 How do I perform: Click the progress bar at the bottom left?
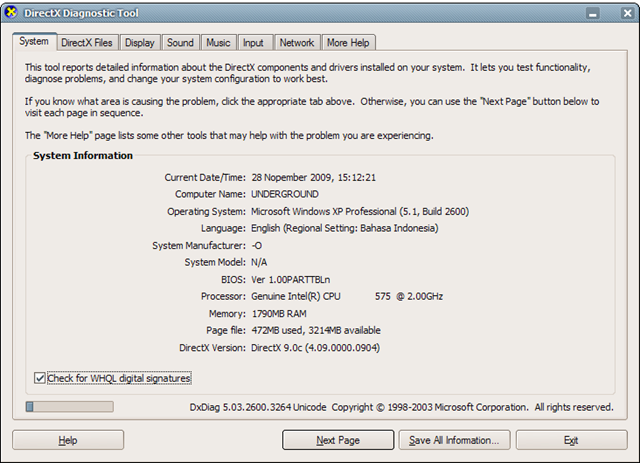tap(69, 407)
